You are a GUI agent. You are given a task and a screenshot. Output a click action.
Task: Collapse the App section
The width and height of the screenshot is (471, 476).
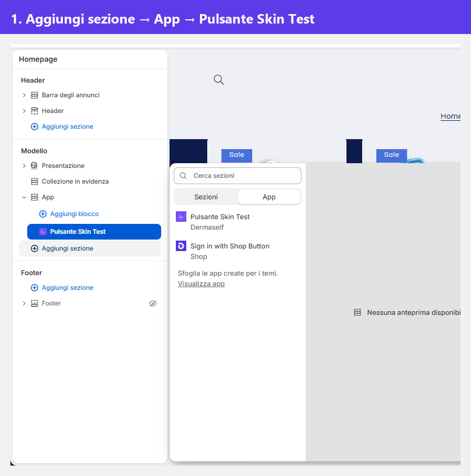[24, 197]
